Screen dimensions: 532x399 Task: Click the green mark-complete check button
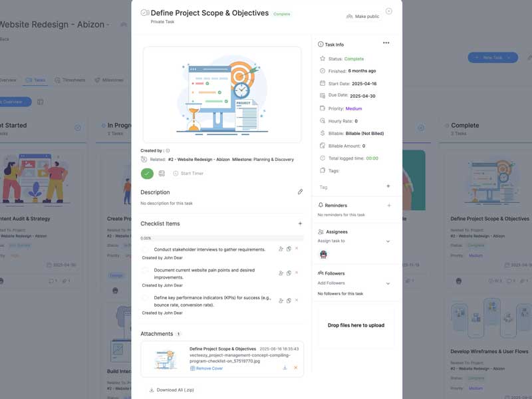(x=147, y=174)
